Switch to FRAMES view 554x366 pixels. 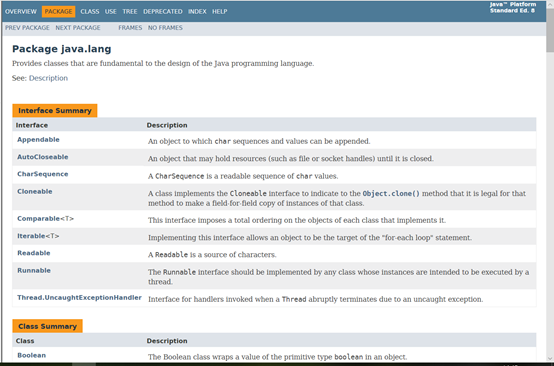click(130, 28)
